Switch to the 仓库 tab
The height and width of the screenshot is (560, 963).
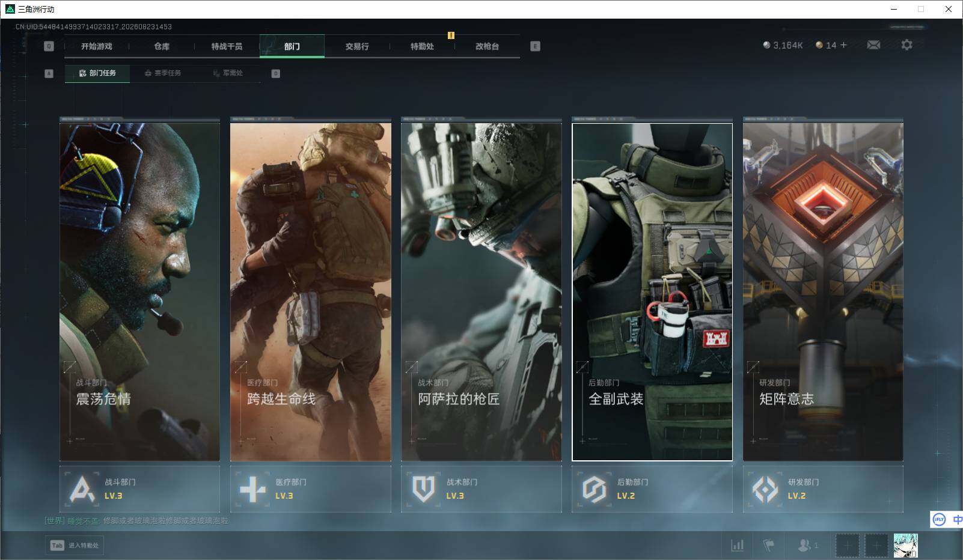(162, 46)
